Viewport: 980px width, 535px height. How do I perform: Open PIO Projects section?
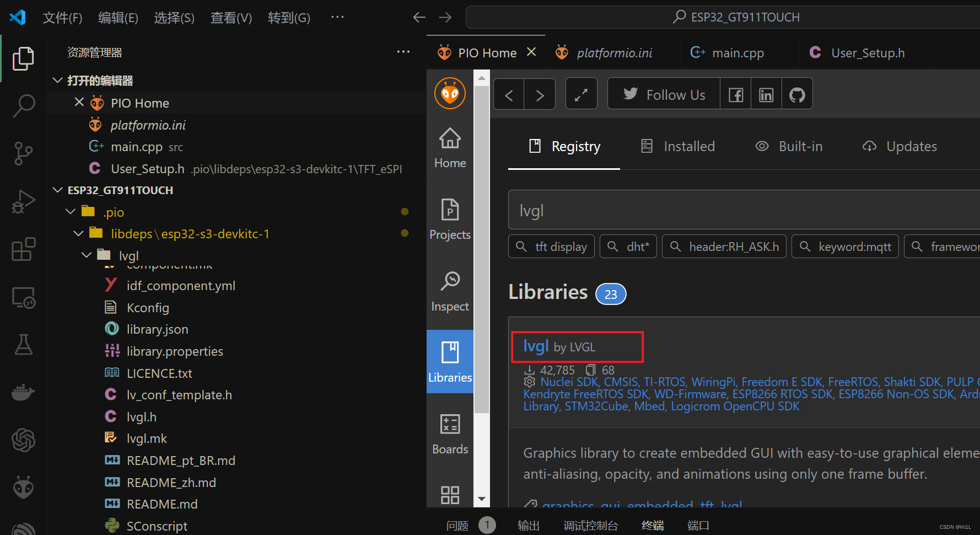[450, 220]
